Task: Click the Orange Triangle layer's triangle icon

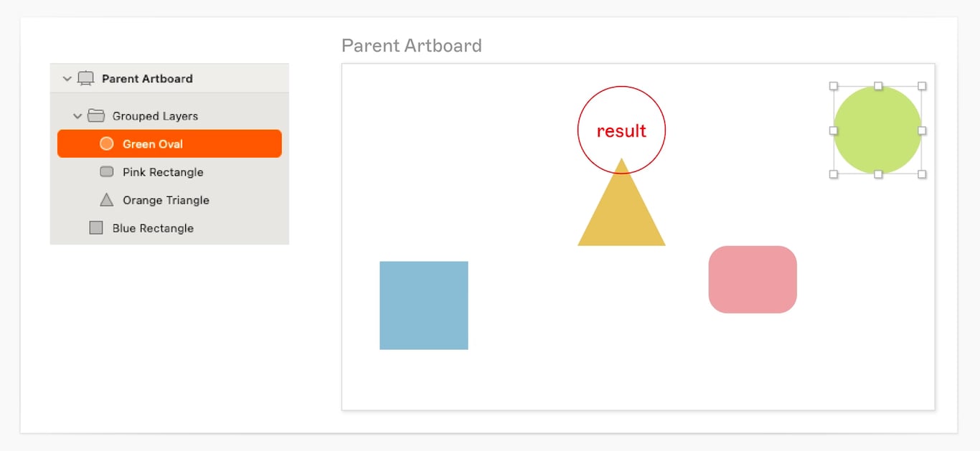Action: pos(107,200)
